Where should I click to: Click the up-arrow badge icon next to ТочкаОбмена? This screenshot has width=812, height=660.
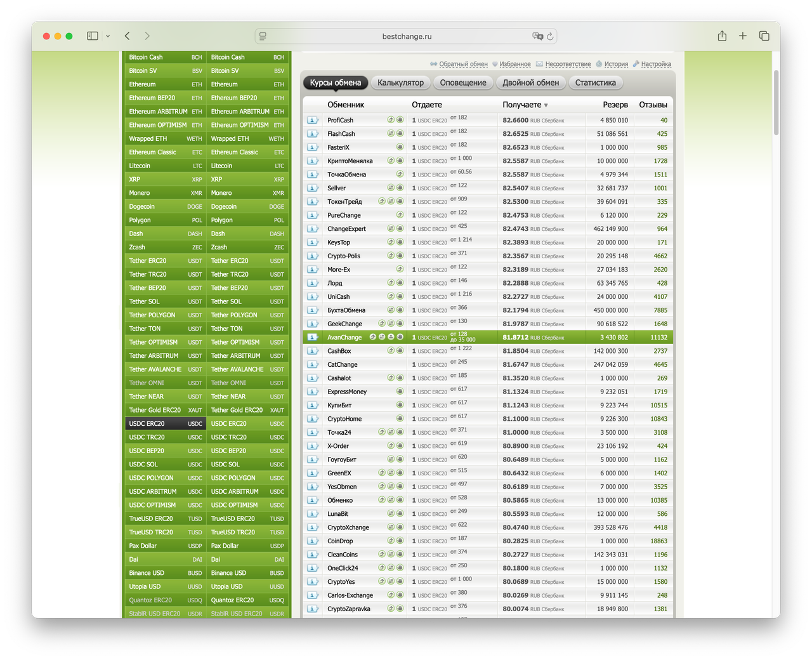400,175
